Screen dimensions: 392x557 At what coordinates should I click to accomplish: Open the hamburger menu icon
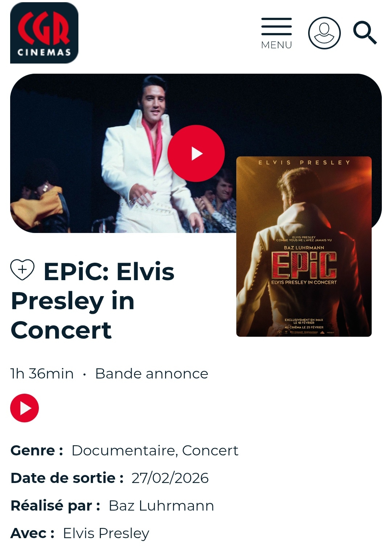click(277, 26)
